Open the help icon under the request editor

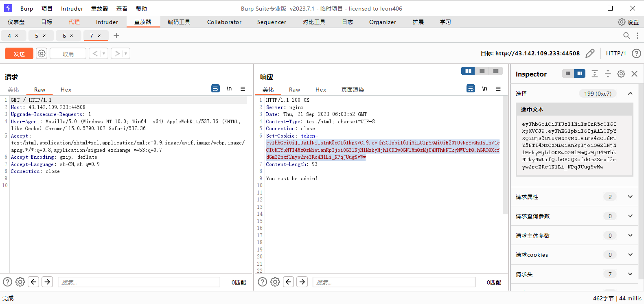click(x=7, y=282)
